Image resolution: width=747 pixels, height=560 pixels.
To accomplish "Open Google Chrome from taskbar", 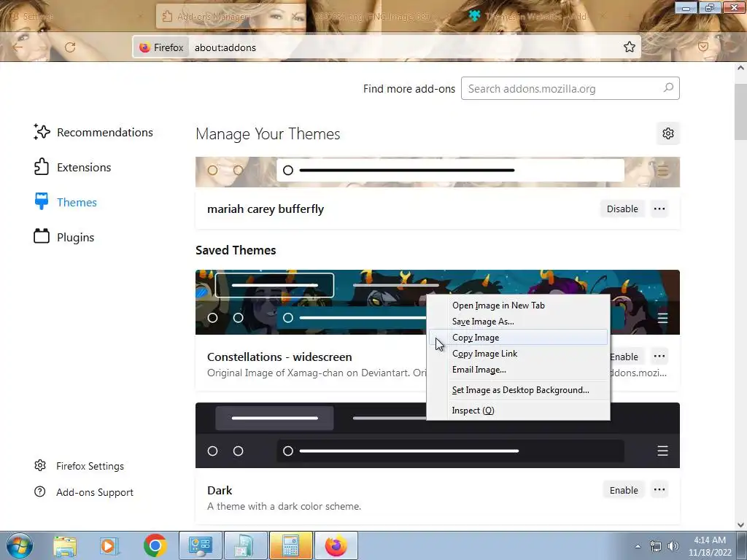I will click(155, 546).
